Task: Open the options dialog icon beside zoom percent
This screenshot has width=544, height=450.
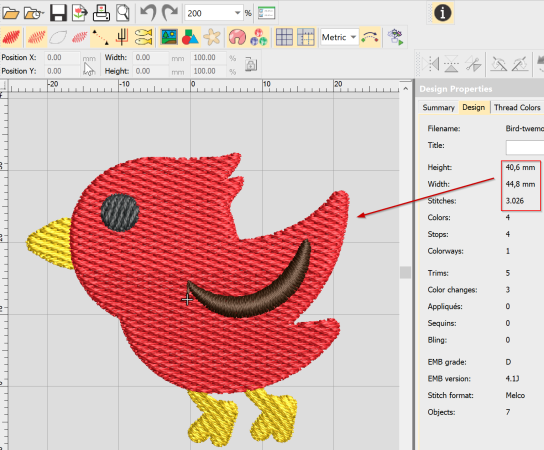Action: [266, 13]
